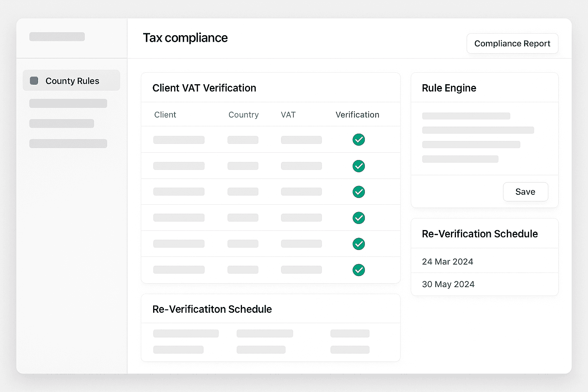
Task: Click the green check icon in the third row
Action: click(x=359, y=192)
